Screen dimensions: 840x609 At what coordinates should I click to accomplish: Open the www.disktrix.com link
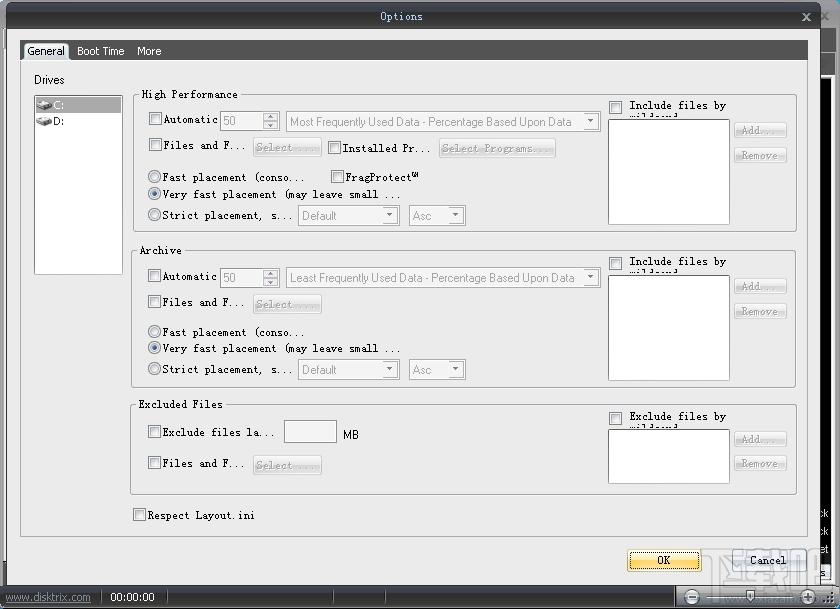pos(47,597)
